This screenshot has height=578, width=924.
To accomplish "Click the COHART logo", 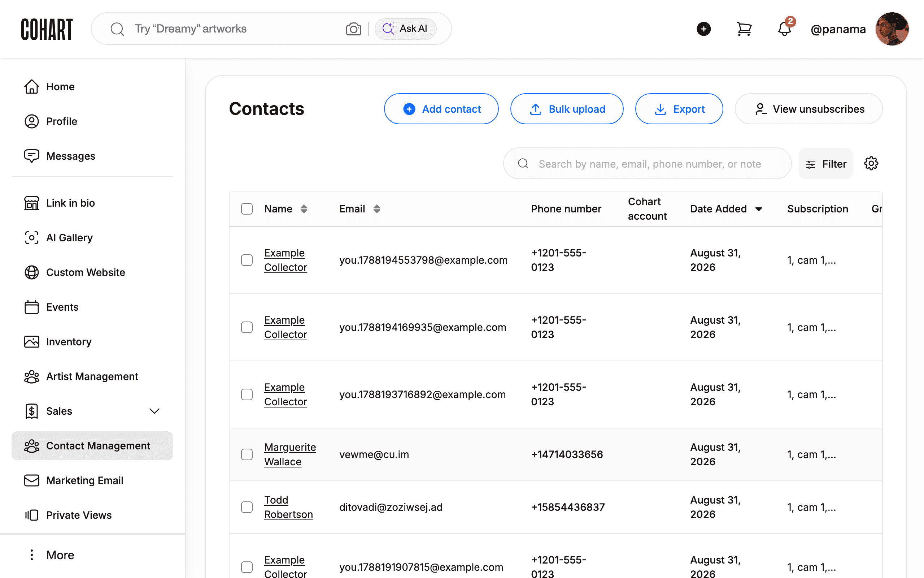I will click(47, 29).
